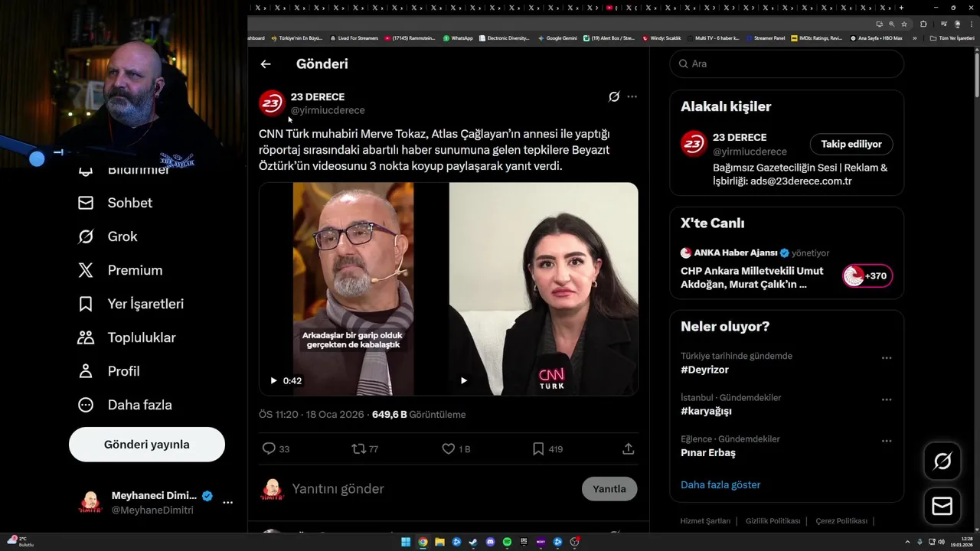The image size is (980, 551).
Task: Open Chrome from the taskbar
Action: point(423,542)
